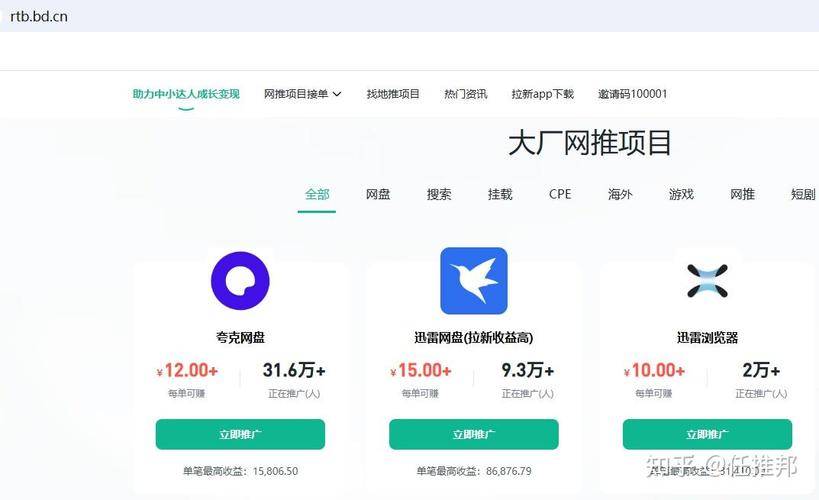Viewport: 819px width, 500px height.
Task: Click 邀请码100001 in the nav bar
Action: (x=633, y=94)
